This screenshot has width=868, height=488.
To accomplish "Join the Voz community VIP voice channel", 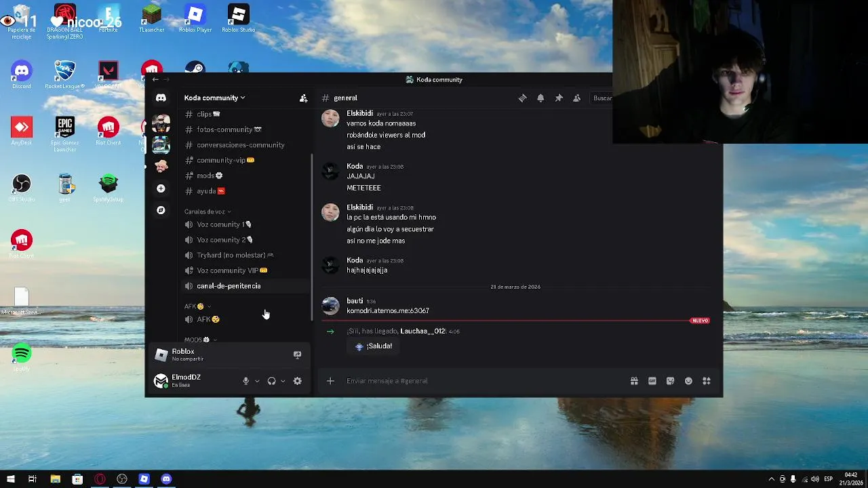I will (245, 270).
